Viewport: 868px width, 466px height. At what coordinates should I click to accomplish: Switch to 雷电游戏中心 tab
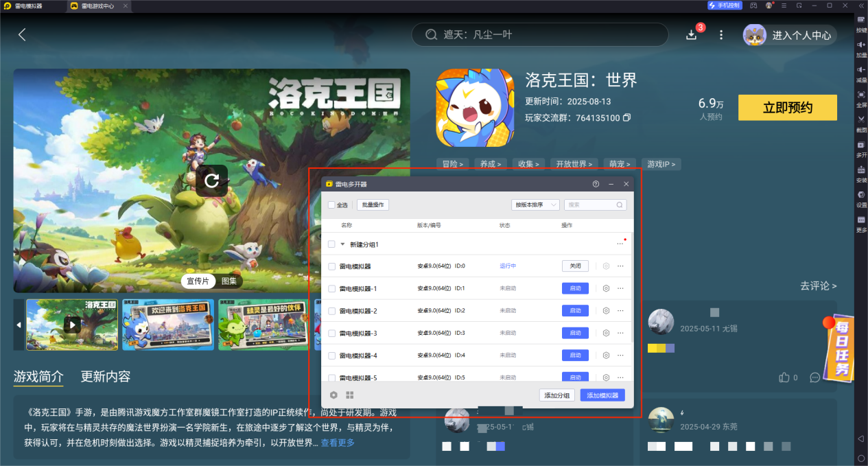pyautogui.click(x=98, y=5)
